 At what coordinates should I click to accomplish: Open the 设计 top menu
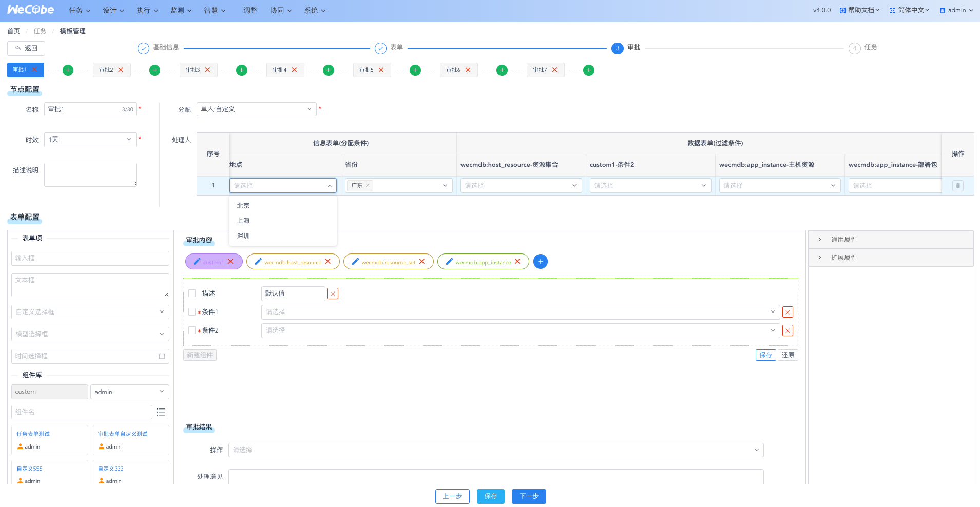click(x=113, y=10)
